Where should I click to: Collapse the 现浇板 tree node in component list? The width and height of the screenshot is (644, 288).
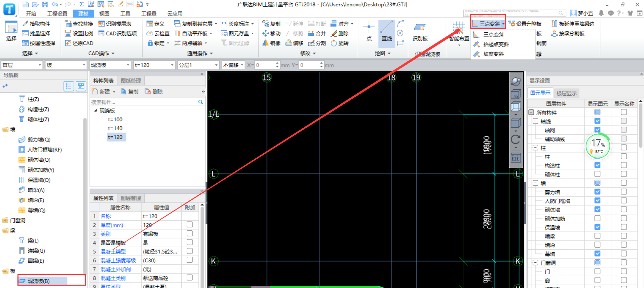(96, 110)
